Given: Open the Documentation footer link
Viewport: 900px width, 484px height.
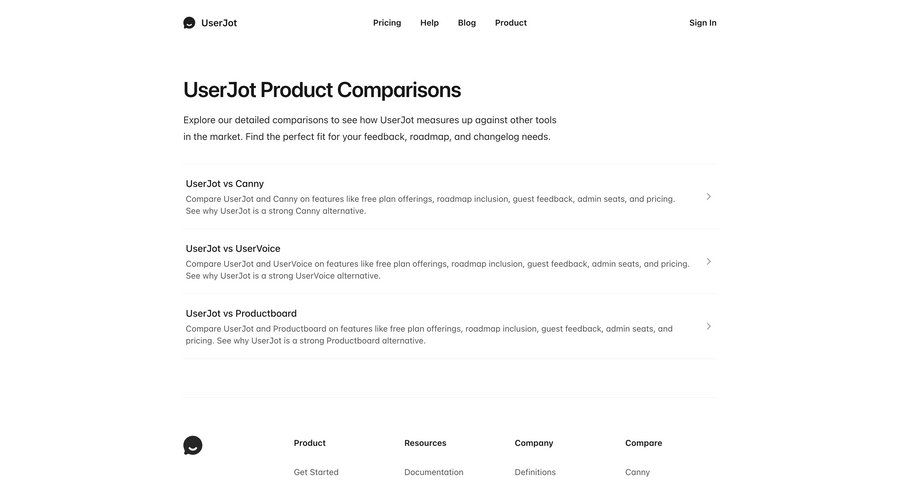Looking at the screenshot, I should [434, 472].
